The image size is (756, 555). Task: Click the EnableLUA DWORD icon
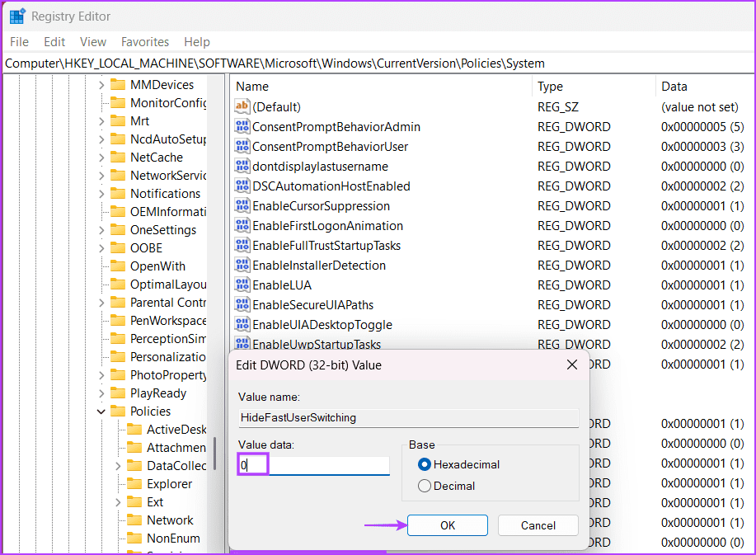coord(242,285)
